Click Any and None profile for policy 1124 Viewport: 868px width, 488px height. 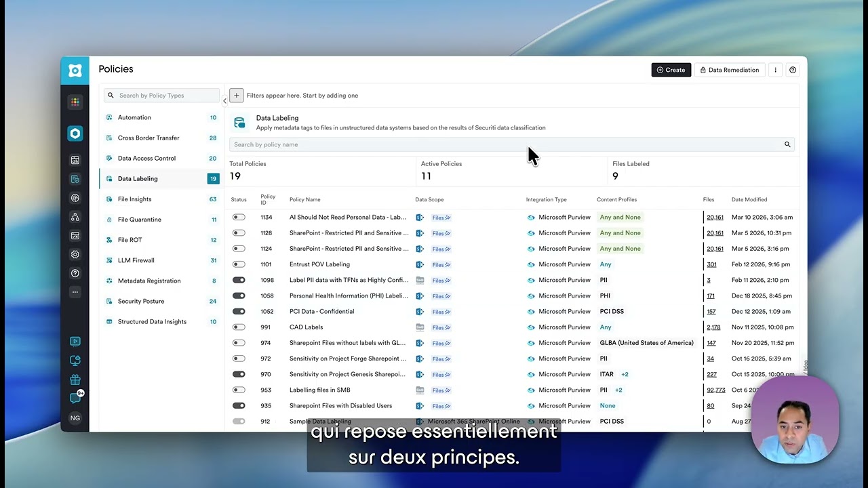pyautogui.click(x=620, y=249)
